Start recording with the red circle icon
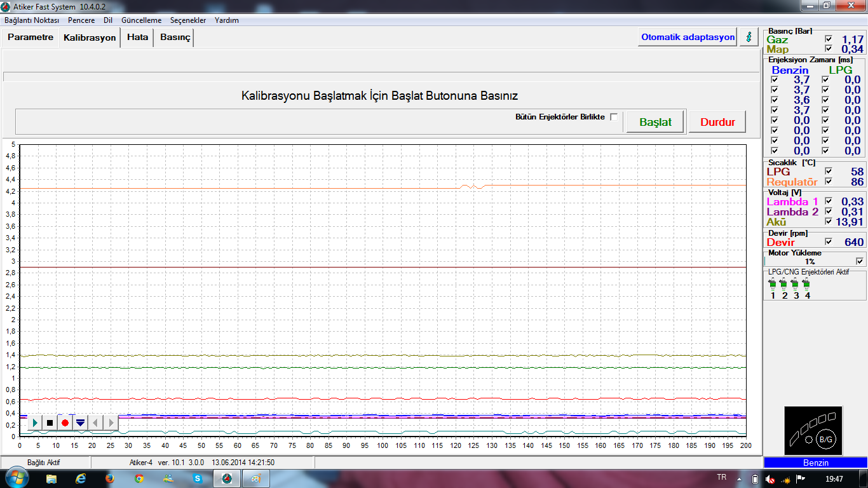Viewport: 868px width, 488px height. coord(65,423)
